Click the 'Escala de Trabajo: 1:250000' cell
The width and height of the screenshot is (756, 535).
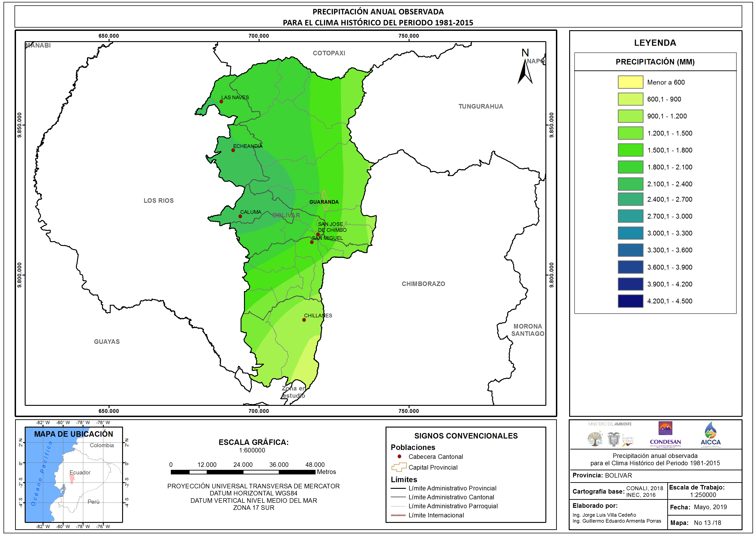point(705,491)
